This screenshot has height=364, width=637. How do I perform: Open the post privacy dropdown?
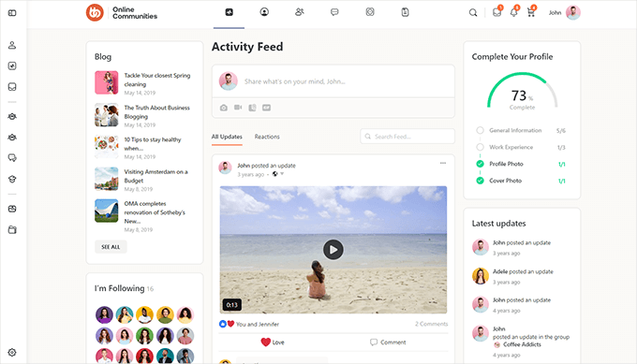(x=278, y=174)
